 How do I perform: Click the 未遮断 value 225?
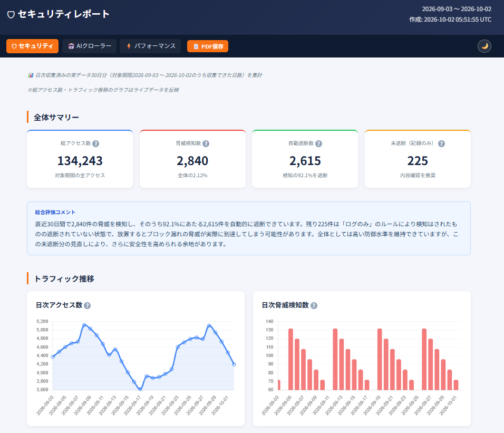[418, 161]
